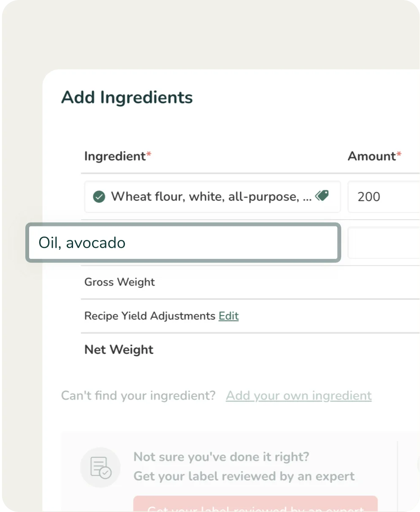The image size is (420, 512).
Task: Click into the Oil, avocado ingredient field
Action: point(183,243)
